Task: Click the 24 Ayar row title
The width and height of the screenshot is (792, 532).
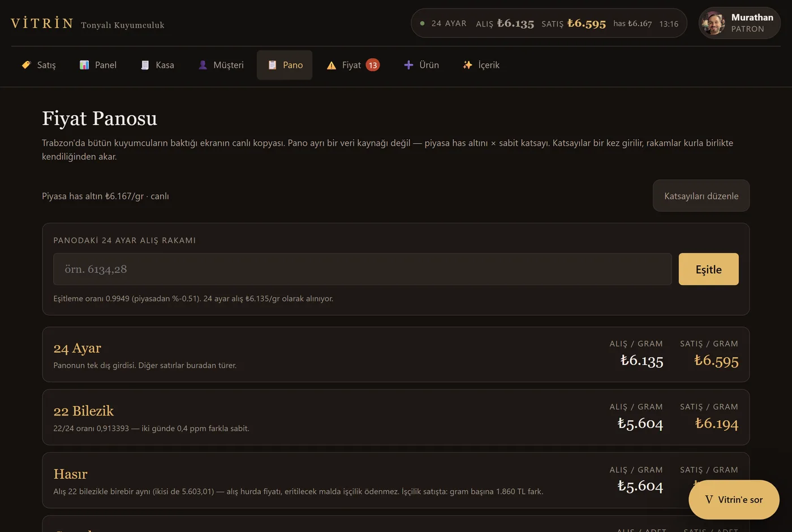Action: click(x=78, y=348)
